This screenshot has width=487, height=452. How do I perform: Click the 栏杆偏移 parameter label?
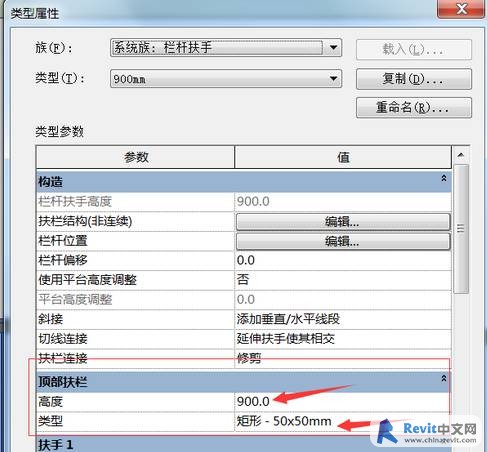tap(63, 260)
